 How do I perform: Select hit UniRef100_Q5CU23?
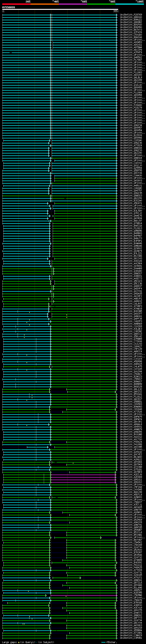131,281
